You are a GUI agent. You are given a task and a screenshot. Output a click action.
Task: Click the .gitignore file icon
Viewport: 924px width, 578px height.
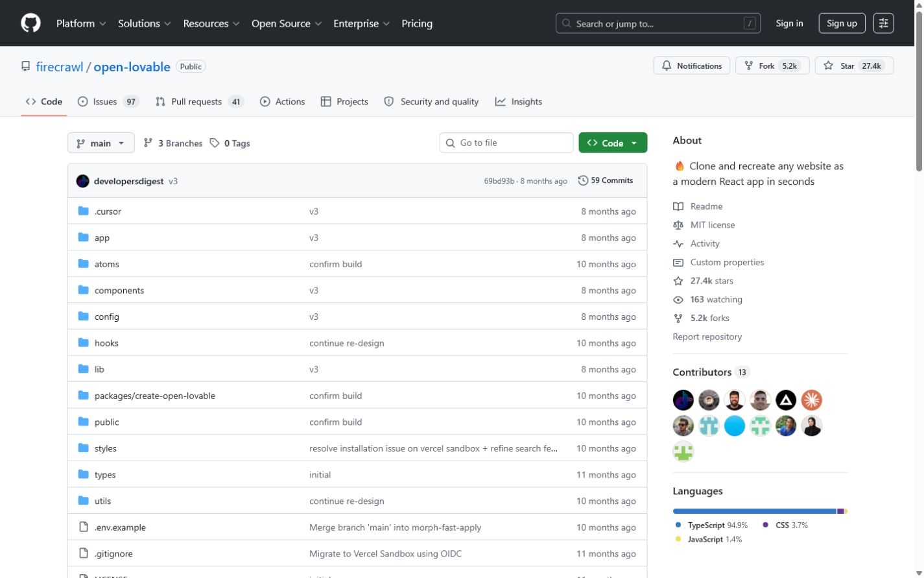tap(84, 553)
